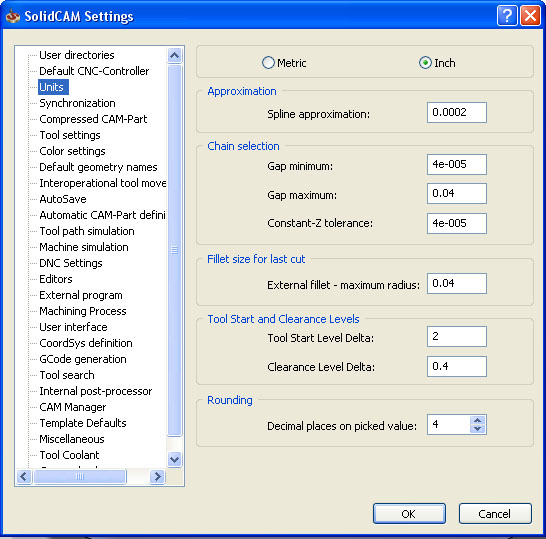546x539 pixels.
Task: Click the Tool Start Level Delta field
Action: (x=457, y=336)
